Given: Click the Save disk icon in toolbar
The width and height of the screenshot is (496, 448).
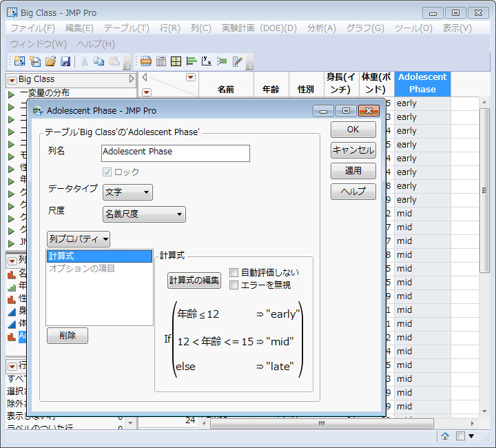Looking at the screenshot, I should tap(65, 61).
